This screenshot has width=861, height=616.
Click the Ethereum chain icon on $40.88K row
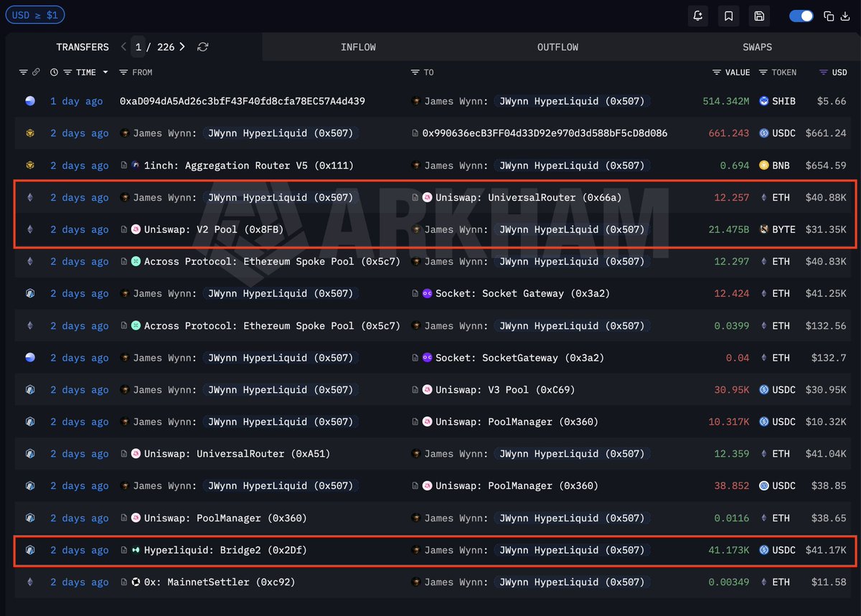coord(30,197)
